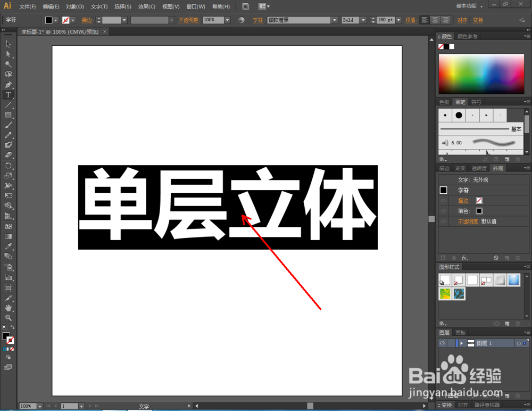Switch to the 渐变 gradient panel tab
Screen dimensions: 532x411
pyautogui.click(x=461, y=168)
